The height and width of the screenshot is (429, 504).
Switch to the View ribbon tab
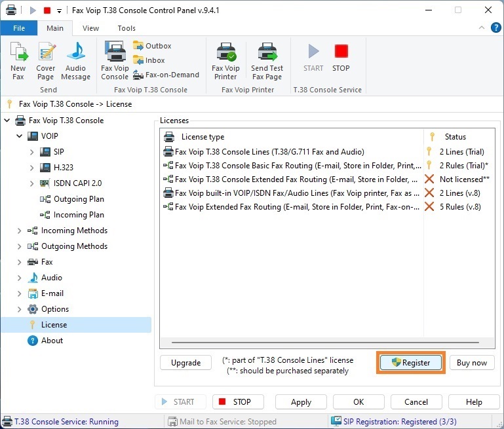coord(90,28)
